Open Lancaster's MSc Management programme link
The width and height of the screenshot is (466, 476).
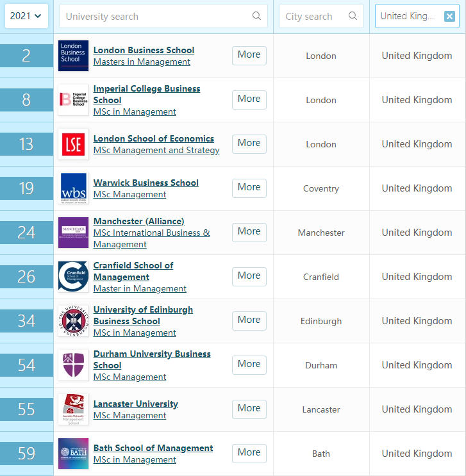coord(129,415)
